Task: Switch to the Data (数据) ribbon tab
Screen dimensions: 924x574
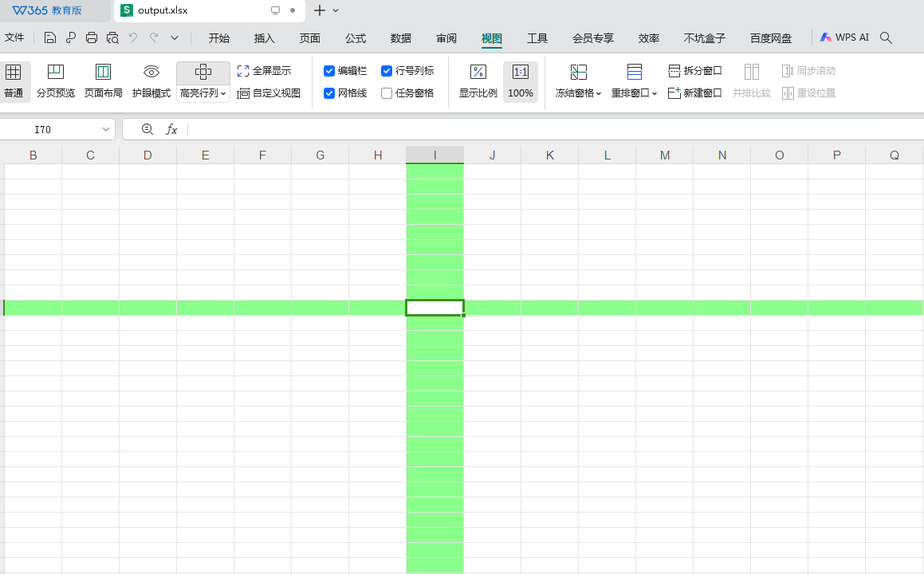Action: (x=401, y=38)
